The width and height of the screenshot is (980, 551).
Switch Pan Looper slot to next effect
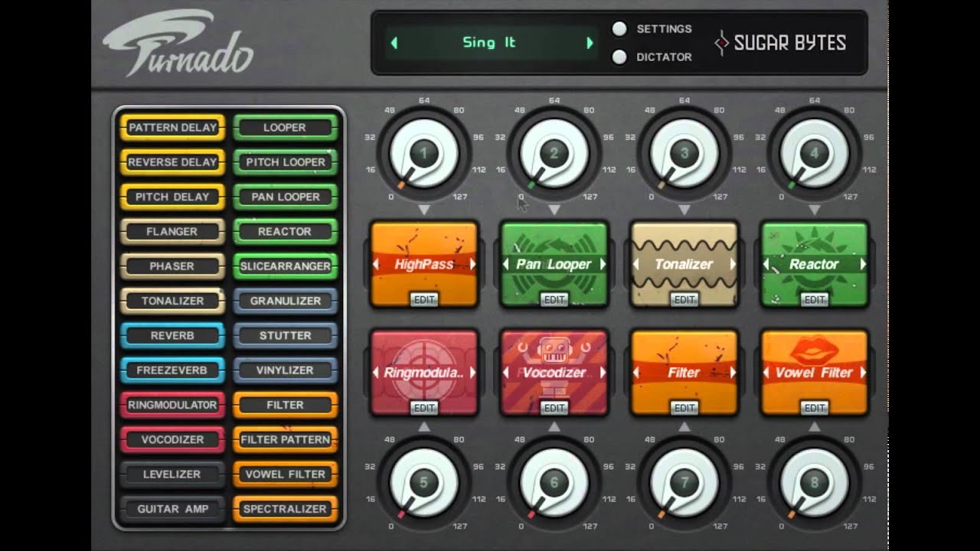pyautogui.click(x=603, y=264)
